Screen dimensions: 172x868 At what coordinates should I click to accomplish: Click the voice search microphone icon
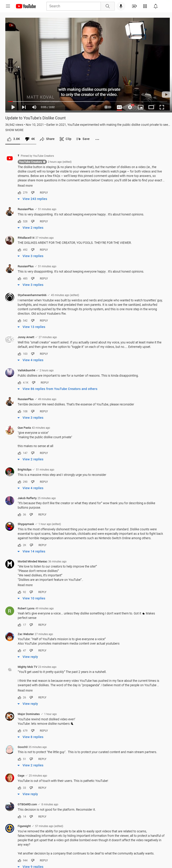121,6
